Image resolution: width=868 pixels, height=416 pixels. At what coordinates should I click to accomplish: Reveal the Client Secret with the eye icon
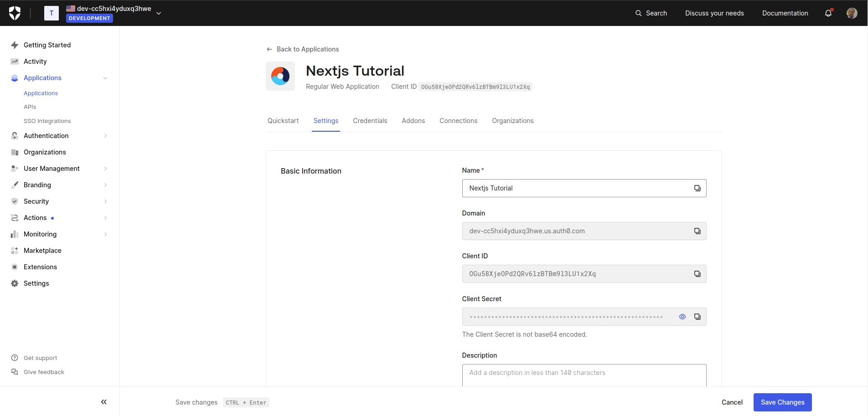[x=682, y=316]
